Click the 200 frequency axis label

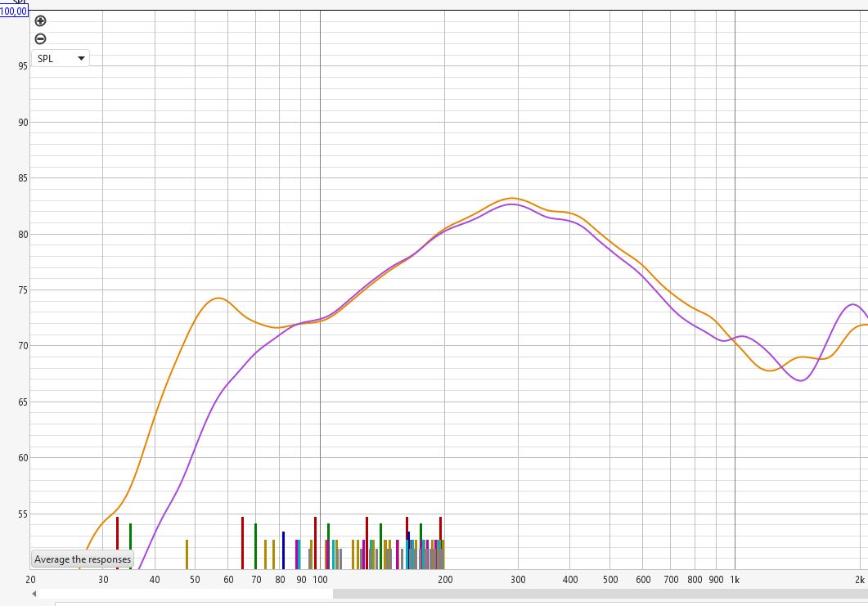click(x=445, y=580)
